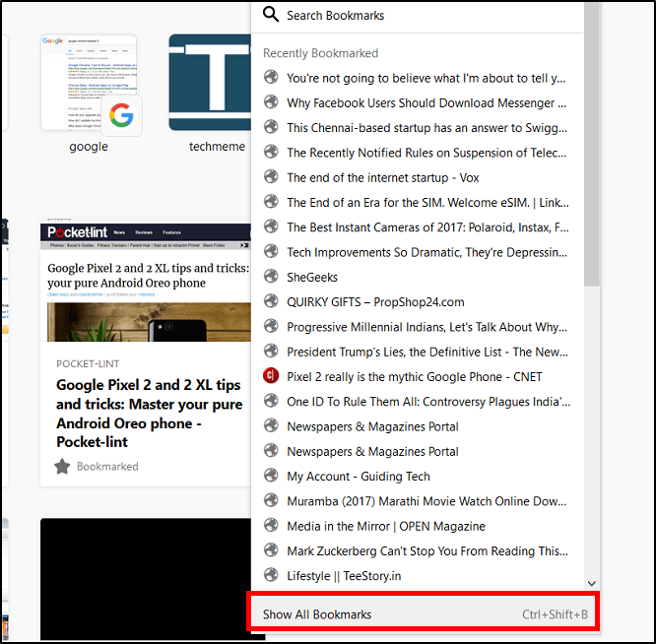656x644 pixels.
Task: Open the google top site tile
Action: 90,84
